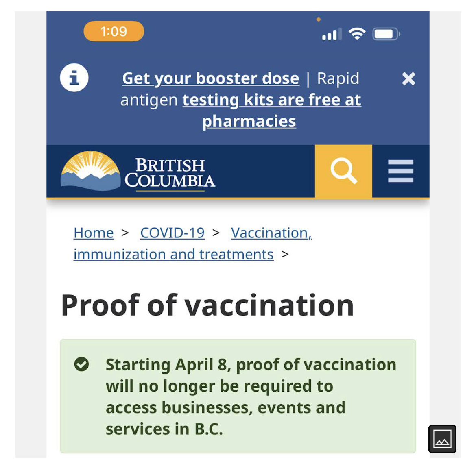476x466 pixels.
Task: Tap the orange 1:09 time pill
Action: [x=114, y=31]
